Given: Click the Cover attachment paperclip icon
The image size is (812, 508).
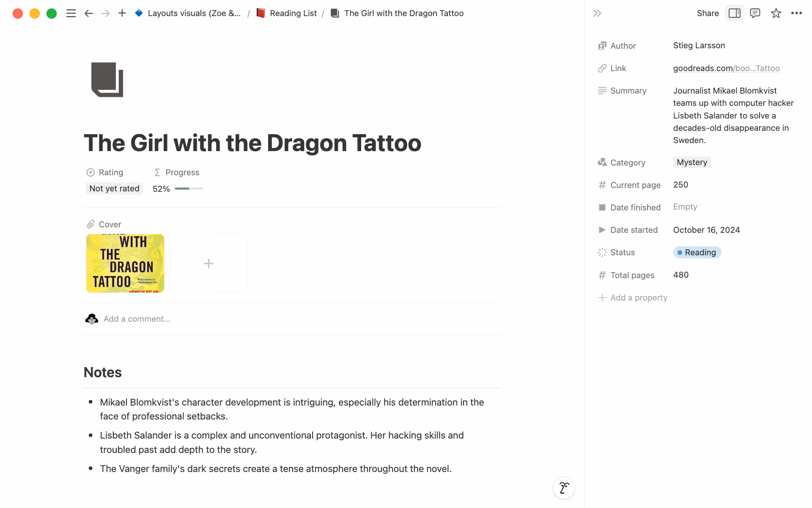Looking at the screenshot, I should 91,224.
